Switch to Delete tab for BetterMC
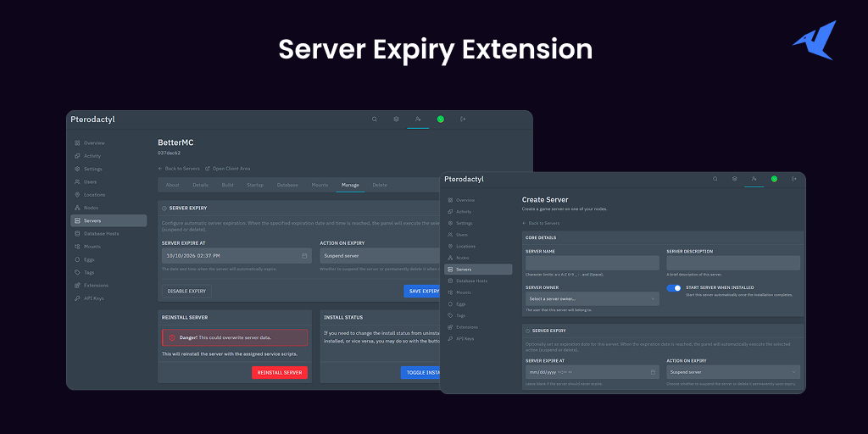The height and width of the screenshot is (434, 868). click(x=380, y=185)
